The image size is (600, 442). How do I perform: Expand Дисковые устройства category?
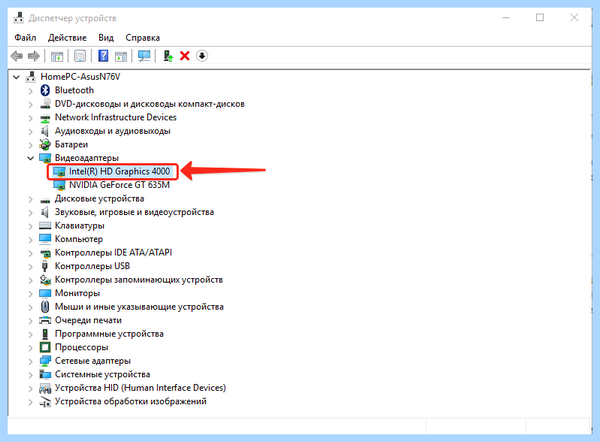[x=30, y=199]
